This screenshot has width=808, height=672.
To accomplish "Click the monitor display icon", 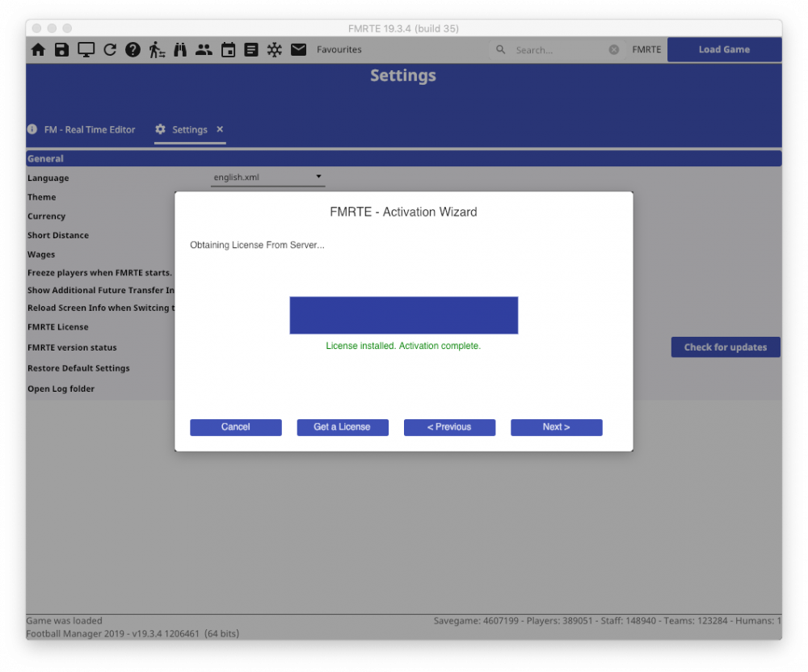I will point(86,50).
